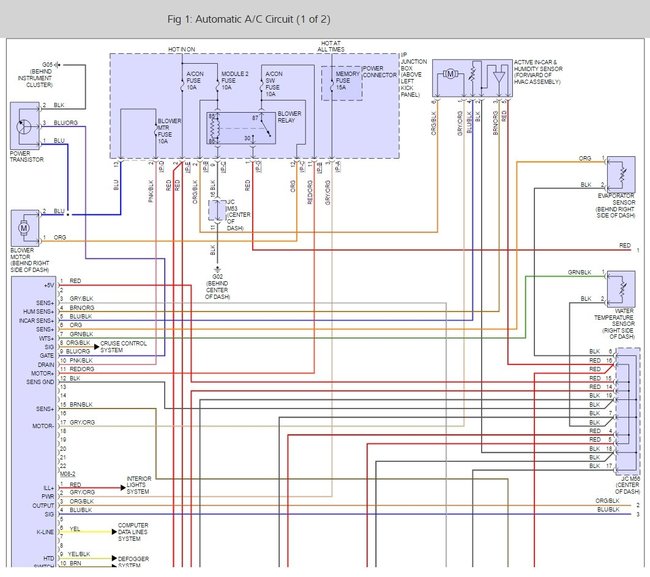Click the G02 behind center of dash text

pos(217,286)
